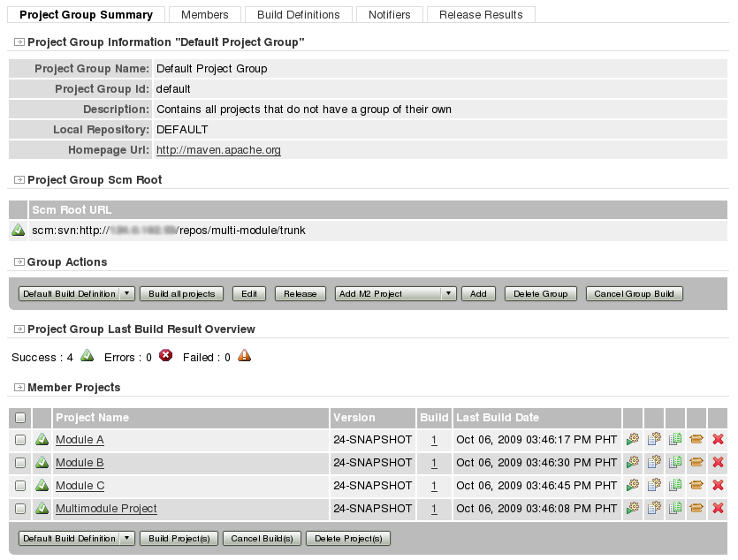738x560 pixels.
Task: Switch to the Build Definitions tab
Action: point(298,14)
